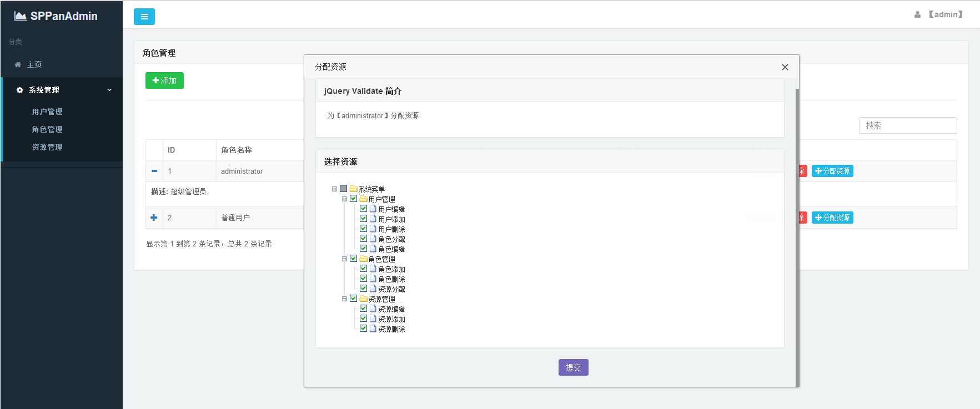Uncheck the 角色管理 folder checkbox
This screenshot has height=409, width=980.
tap(353, 259)
